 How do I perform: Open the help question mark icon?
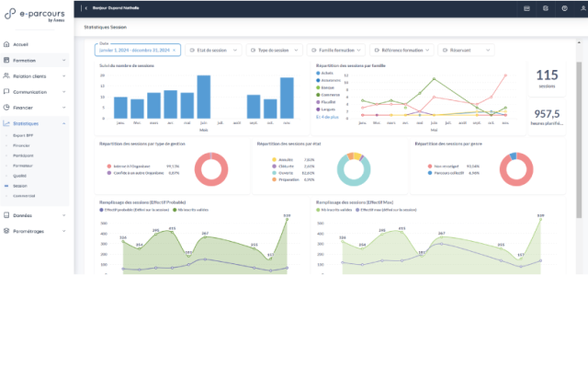pos(564,8)
